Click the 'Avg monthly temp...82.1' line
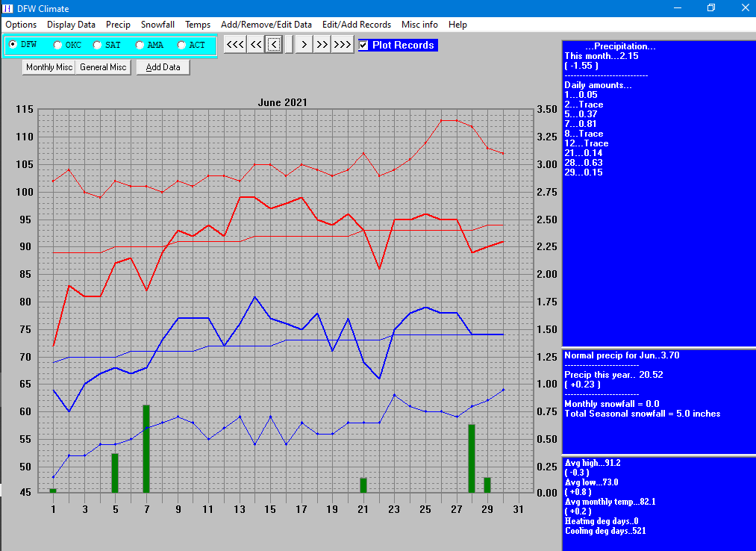Screen dimensions: 756x551 610,502
